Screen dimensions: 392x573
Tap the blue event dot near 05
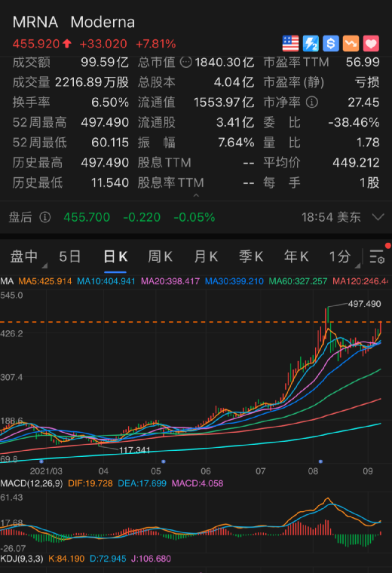tap(164, 461)
